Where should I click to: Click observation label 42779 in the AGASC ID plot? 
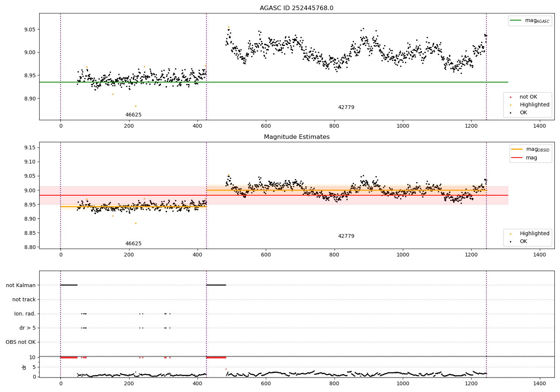click(x=346, y=107)
